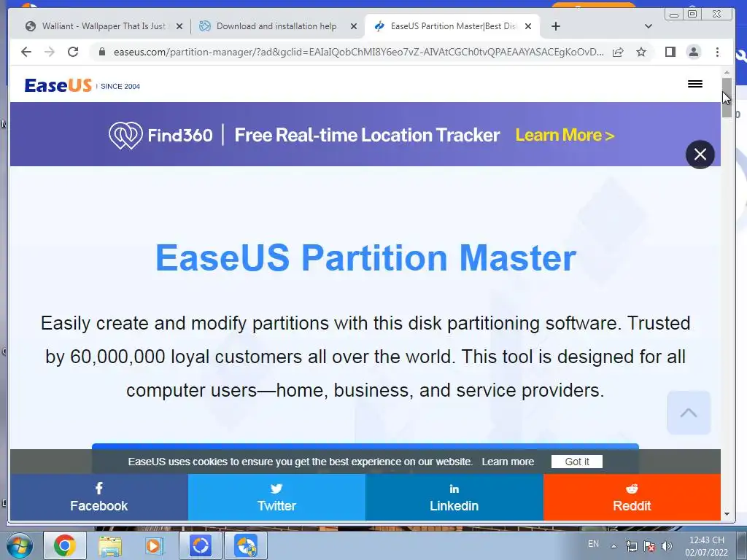747x560 pixels.
Task: Open the Chrome profile avatar
Action: click(694, 52)
